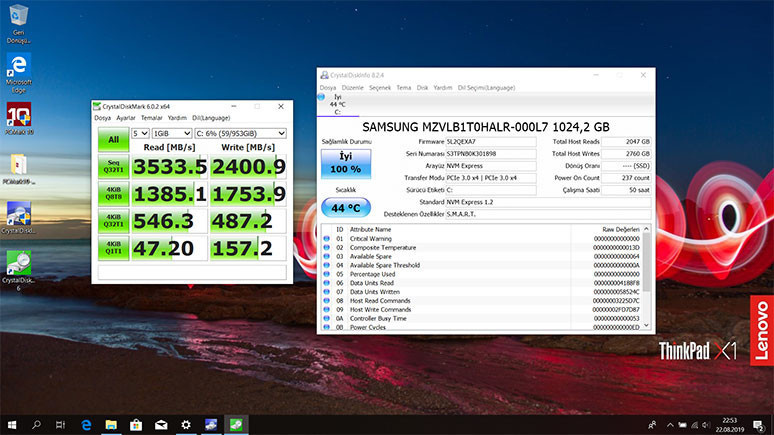Open Microsoft Store from taskbar
The width and height of the screenshot is (774, 435).
point(136,425)
